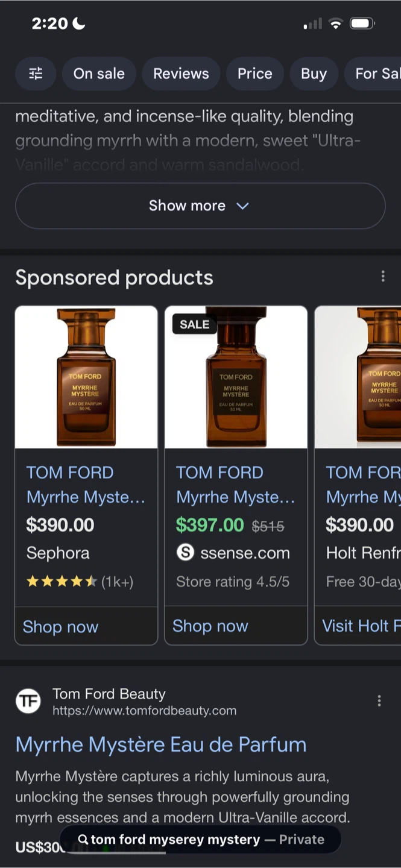Tap the Sponsored products three-dot menu
401x868 pixels.
(x=382, y=277)
